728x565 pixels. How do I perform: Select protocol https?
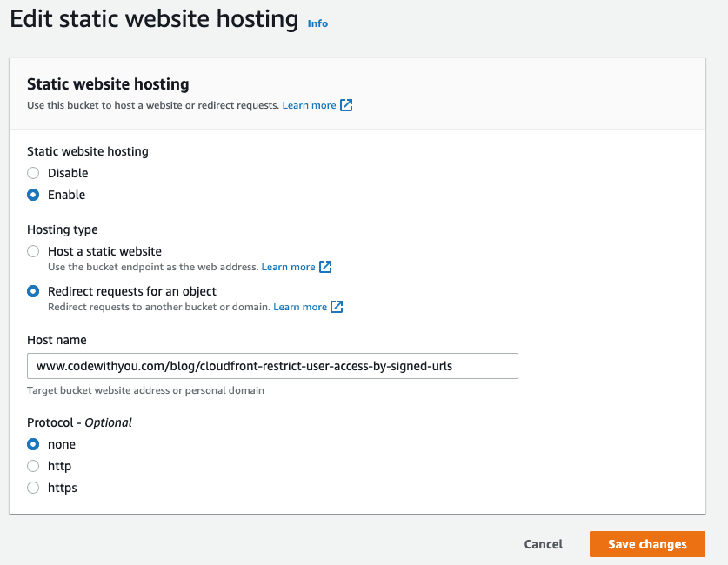click(33, 488)
